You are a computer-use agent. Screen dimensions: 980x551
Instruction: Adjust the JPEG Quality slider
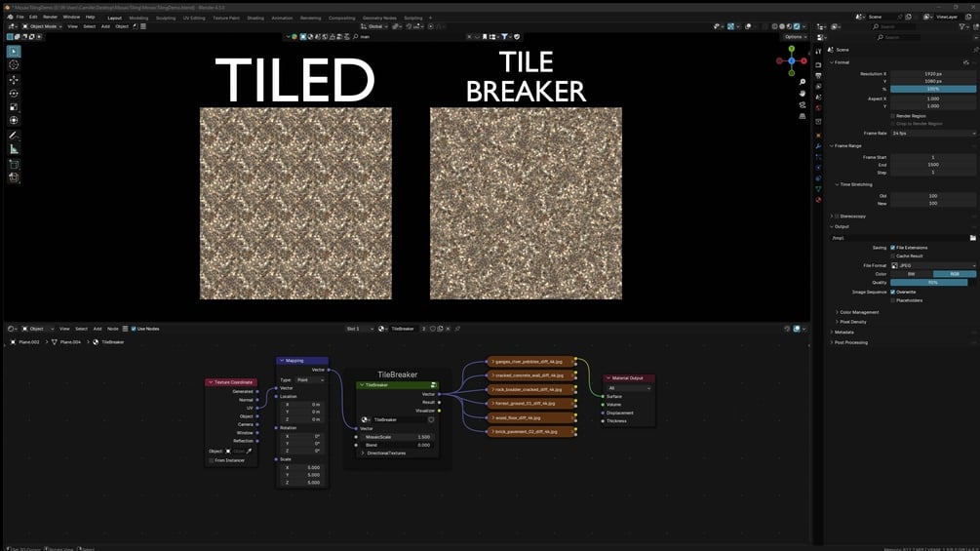(x=933, y=283)
